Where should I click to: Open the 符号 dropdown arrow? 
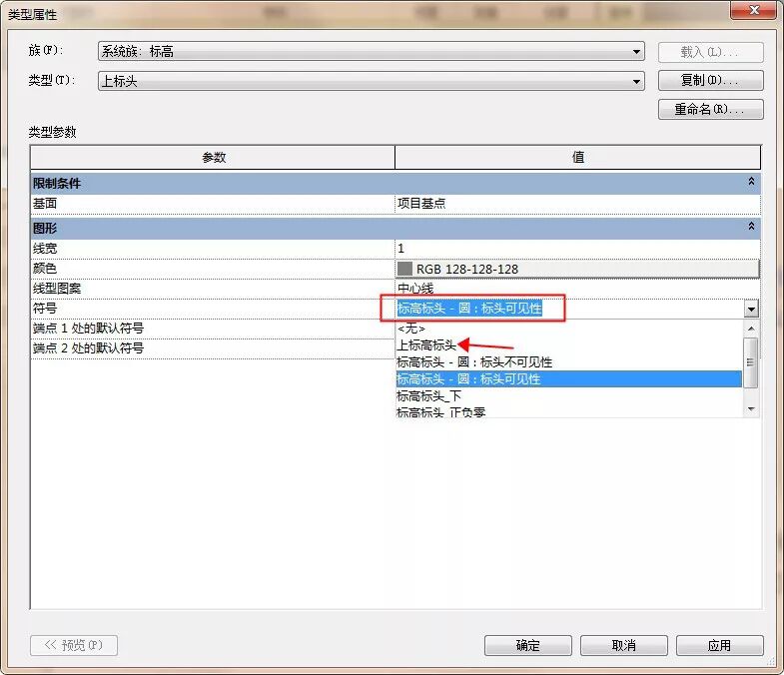click(751, 309)
